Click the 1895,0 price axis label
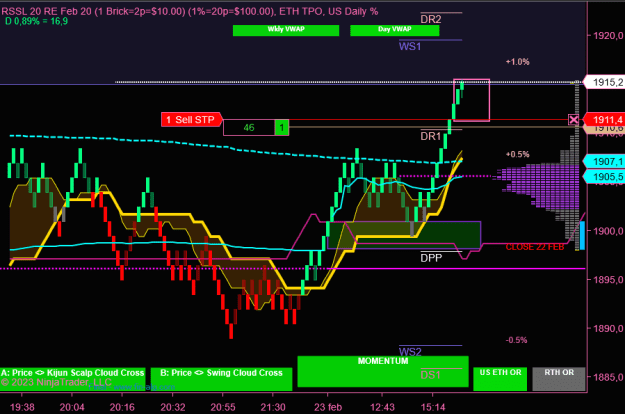 608,280
